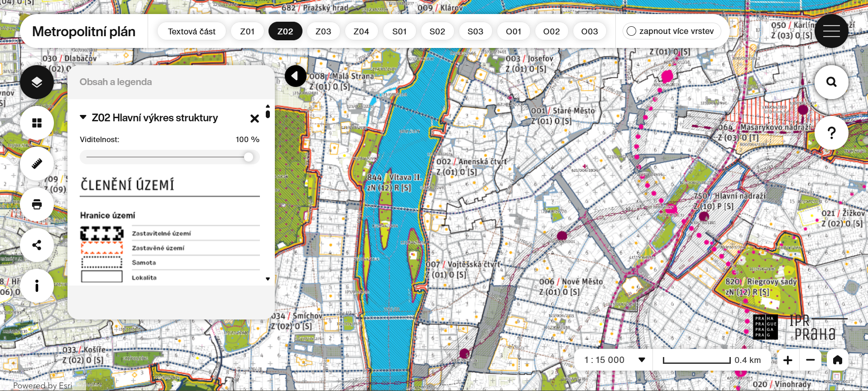Follow the Esri link
Screen dimensions: 868x391
[65, 386]
